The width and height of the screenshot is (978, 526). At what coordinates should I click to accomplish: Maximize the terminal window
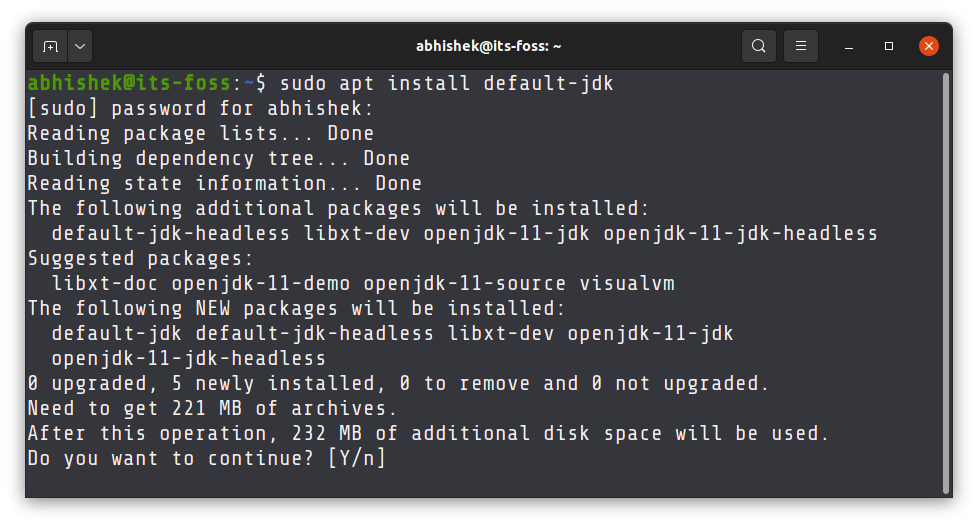coord(889,46)
